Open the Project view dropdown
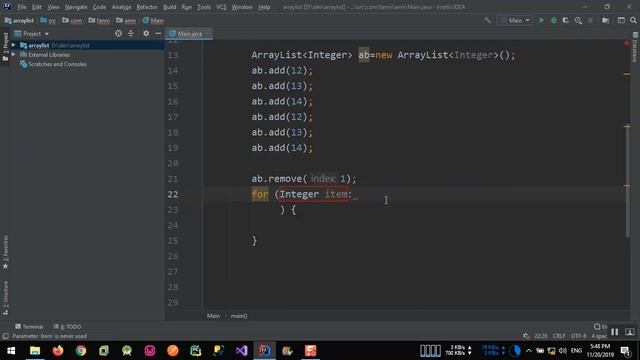The width and height of the screenshot is (640, 360). click(32, 33)
